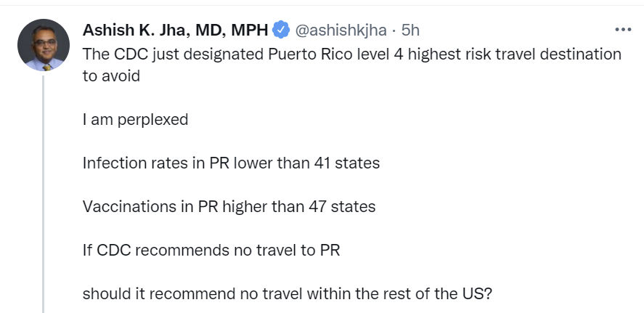This screenshot has width=644, height=313.
Task: Click the phrase '41 states'
Action: pyautogui.click(x=347, y=163)
